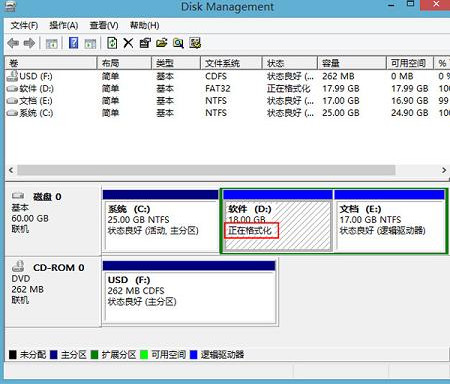Click the Disk Management title bar icon
450x384 pixels.
[x=10, y=6]
